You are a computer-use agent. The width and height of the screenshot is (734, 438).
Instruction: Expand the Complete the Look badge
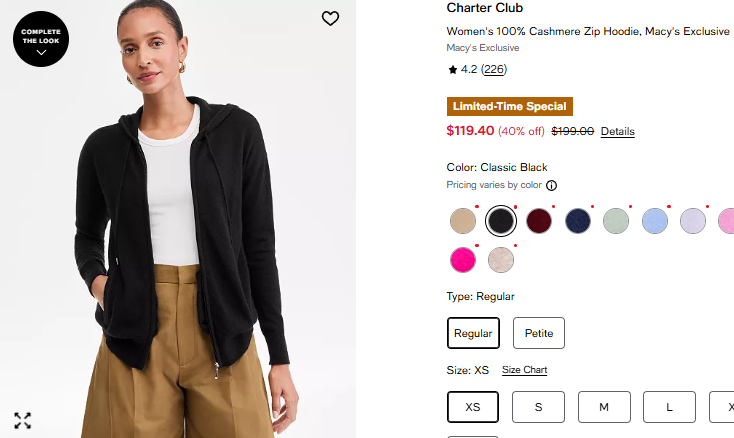tap(41, 39)
